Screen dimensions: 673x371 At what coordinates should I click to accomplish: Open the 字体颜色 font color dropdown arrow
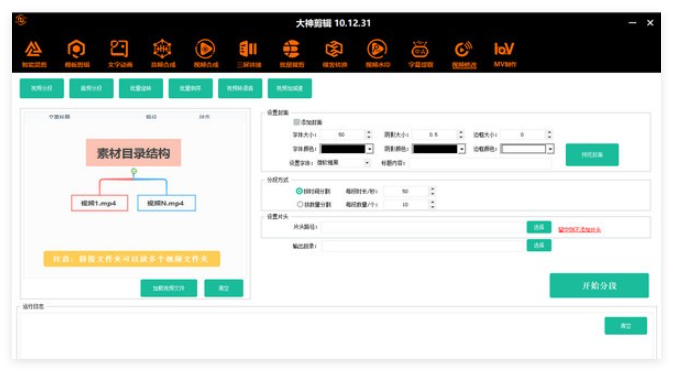[x=370, y=149]
